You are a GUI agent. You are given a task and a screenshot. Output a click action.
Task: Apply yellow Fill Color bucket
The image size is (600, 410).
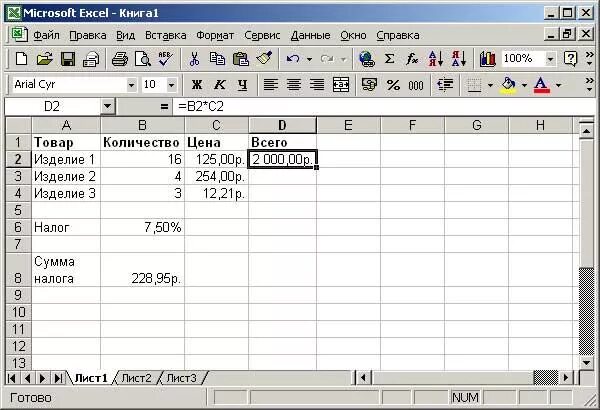(509, 85)
